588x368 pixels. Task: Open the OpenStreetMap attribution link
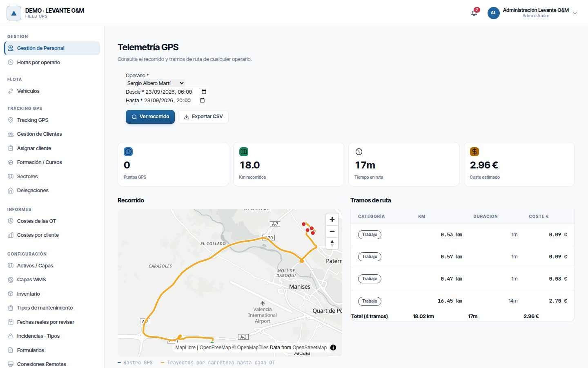tap(310, 348)
